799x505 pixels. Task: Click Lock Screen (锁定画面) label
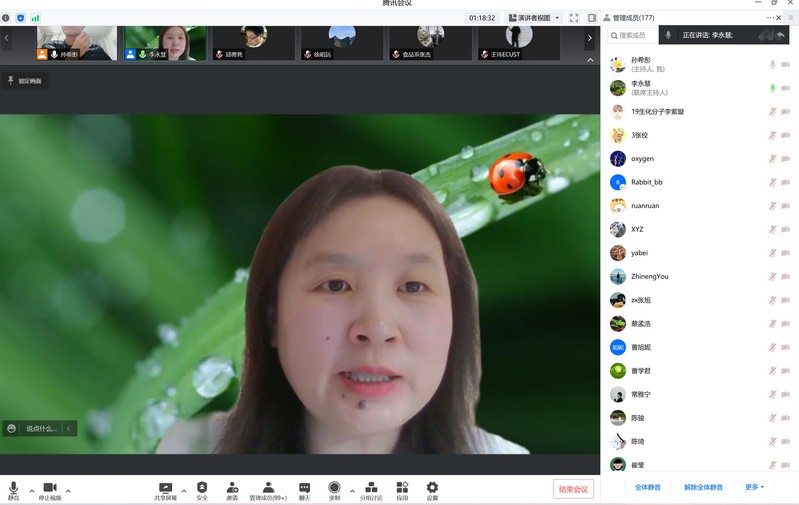(x=25, y=81)
